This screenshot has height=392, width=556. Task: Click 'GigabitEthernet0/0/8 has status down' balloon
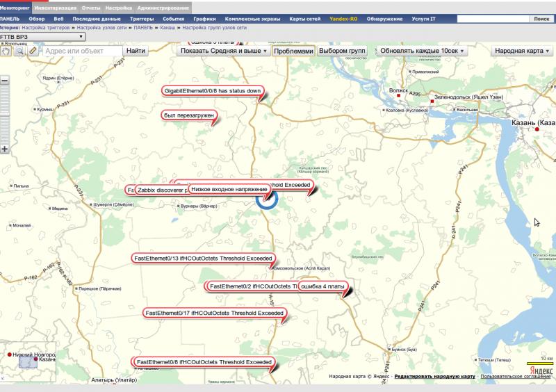pos(213,91)
